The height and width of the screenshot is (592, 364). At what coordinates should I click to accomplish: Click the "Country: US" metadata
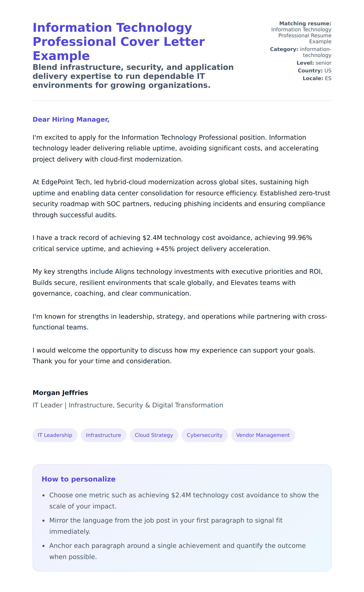pyautogui.click(x=314, y=70)
